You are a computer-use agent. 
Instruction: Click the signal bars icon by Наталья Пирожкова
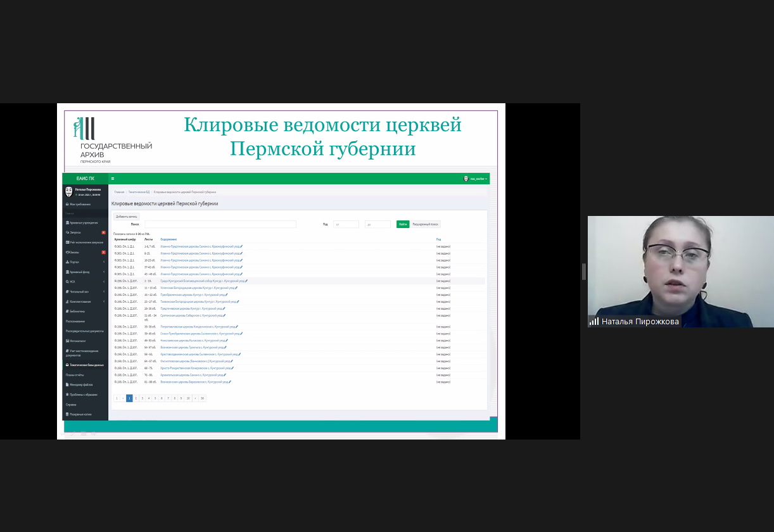click(x=594, y=322)
